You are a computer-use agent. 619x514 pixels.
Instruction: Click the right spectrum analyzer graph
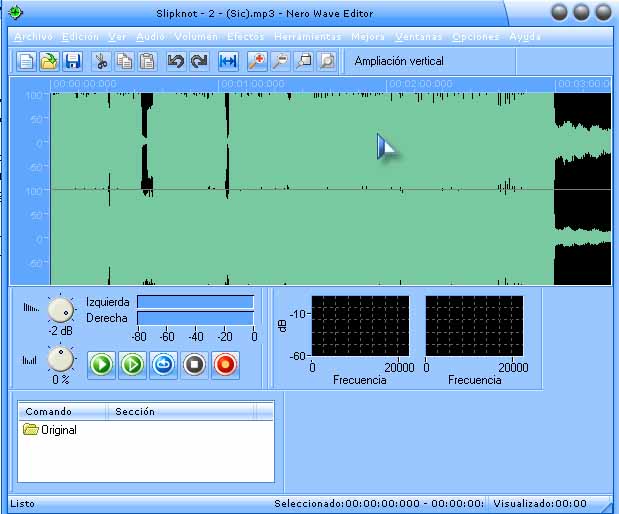(x=475, y=326)
